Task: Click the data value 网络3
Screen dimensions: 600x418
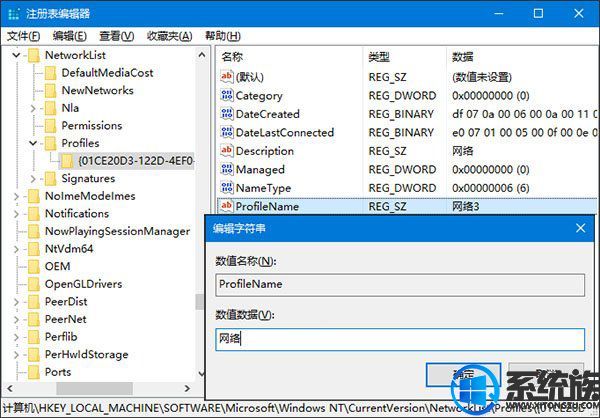Action: pos(465,206)
